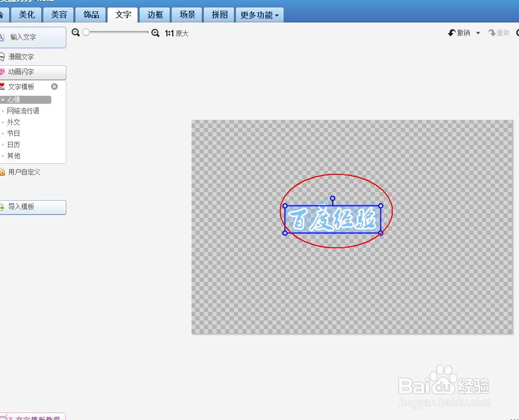The height and width of the screenshot is (420, 519).
Task: Select the 外文 category
Action: click(x=13, y=122)
